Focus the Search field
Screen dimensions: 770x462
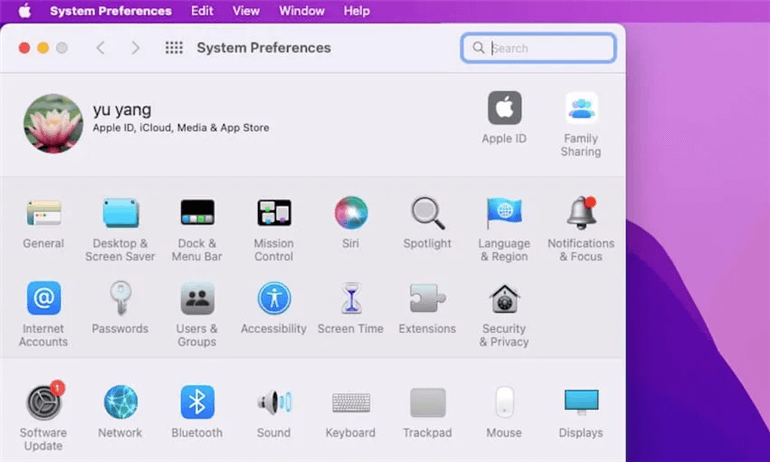(x=538, y=48)
